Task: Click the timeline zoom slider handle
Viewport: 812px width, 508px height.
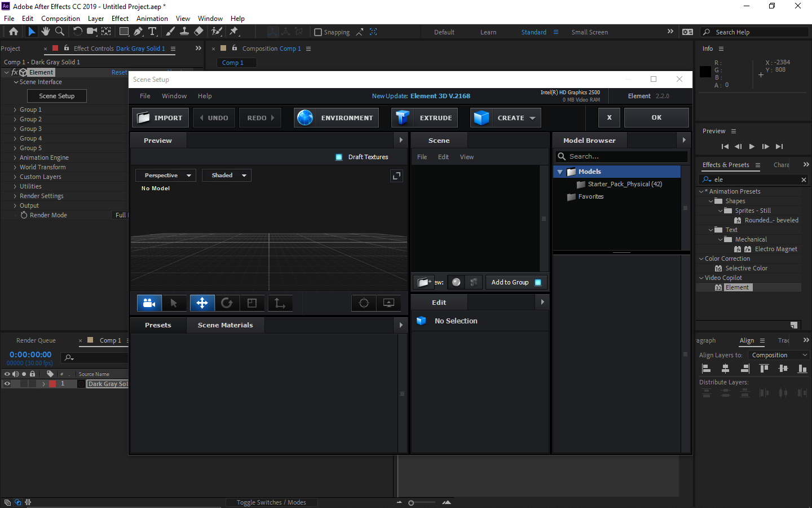Action: click(x=411, y=502)
